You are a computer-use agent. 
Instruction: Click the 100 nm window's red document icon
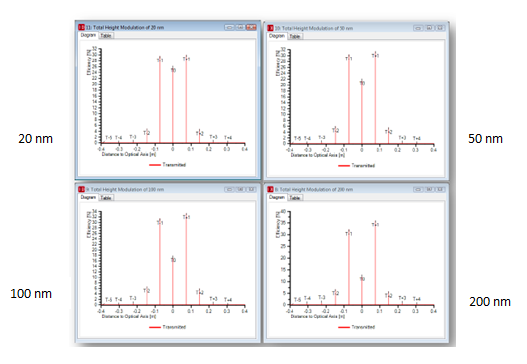[x=81, y=189]
